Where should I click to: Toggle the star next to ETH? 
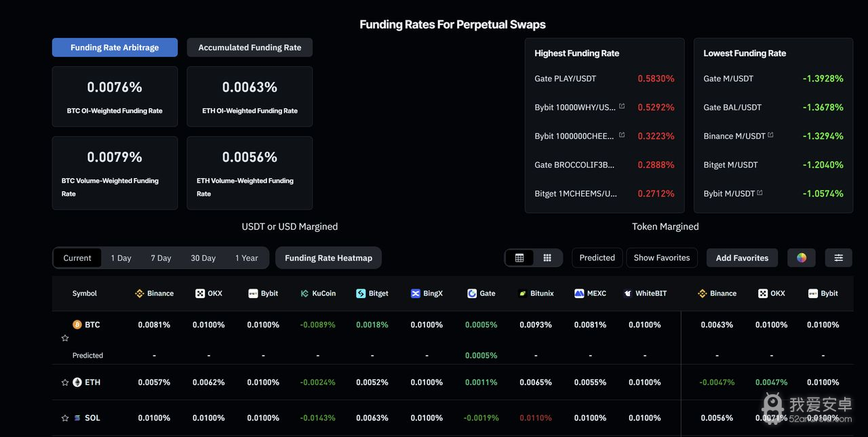(x=65, y=383)
